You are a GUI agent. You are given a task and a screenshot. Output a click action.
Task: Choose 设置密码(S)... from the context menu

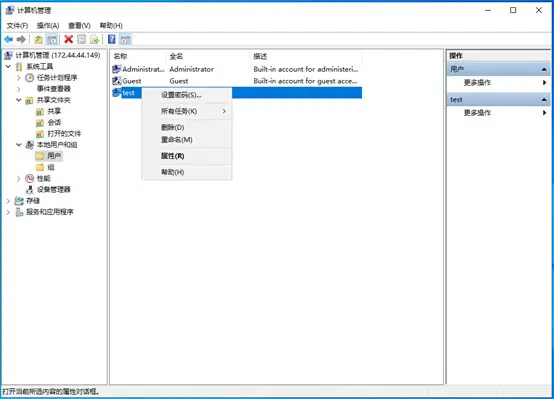tap(187, 95)
